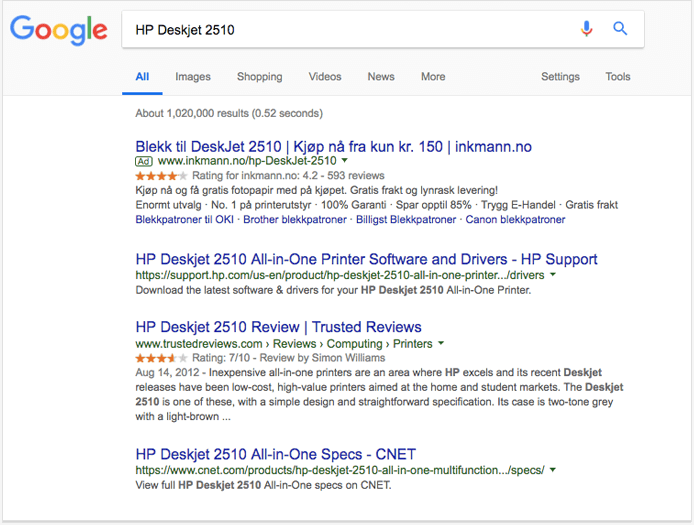The width and height of the screenshot is (694, 525).
Task: Open Blekkpatroner til OKI sitelink
Action: click(185, 220)
